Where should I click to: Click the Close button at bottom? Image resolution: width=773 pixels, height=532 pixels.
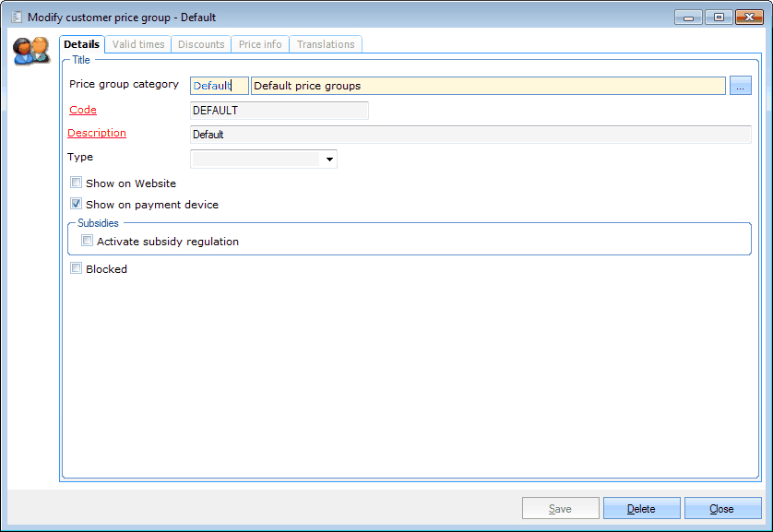[721, 508]
